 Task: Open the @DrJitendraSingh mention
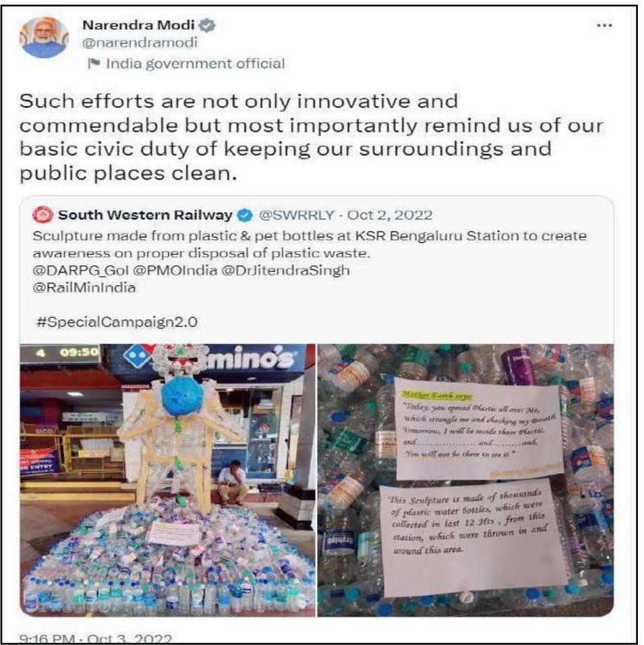coord(285,271)
